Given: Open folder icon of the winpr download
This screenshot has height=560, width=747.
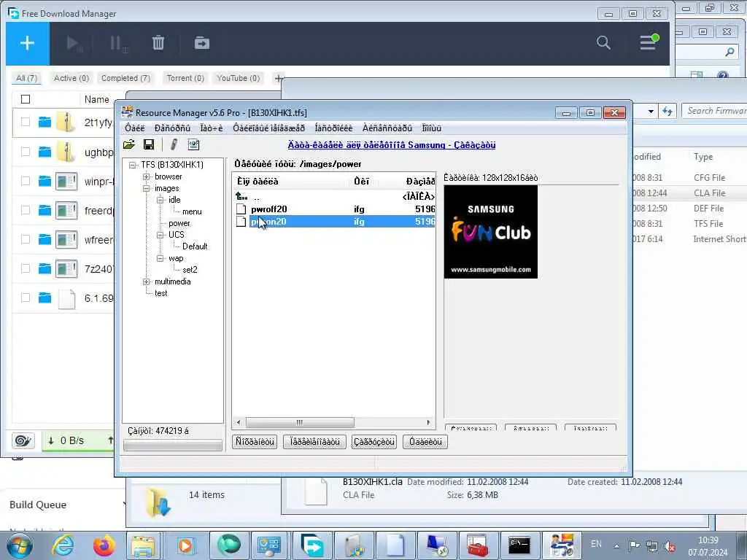Looking at the screenshot, I should [x=44, y=181].
